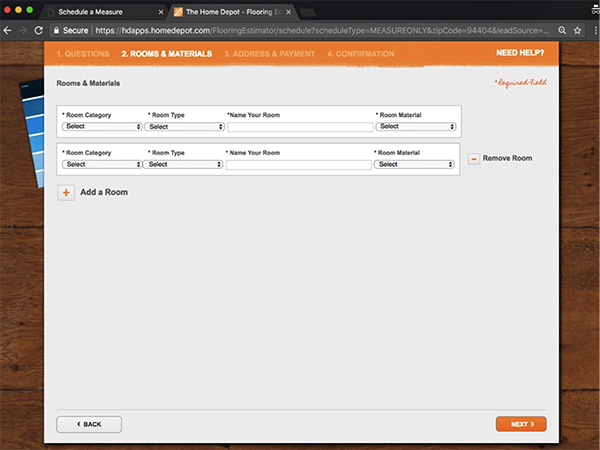Select step 2. Rooms & Materials
This screenshot has height=450, width=600.
coord(166,54)
